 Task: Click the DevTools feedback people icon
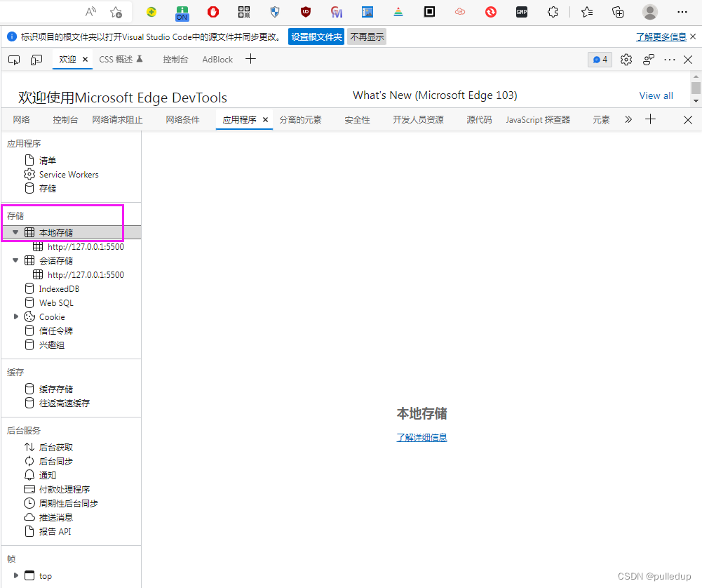[x=648, y=60]
